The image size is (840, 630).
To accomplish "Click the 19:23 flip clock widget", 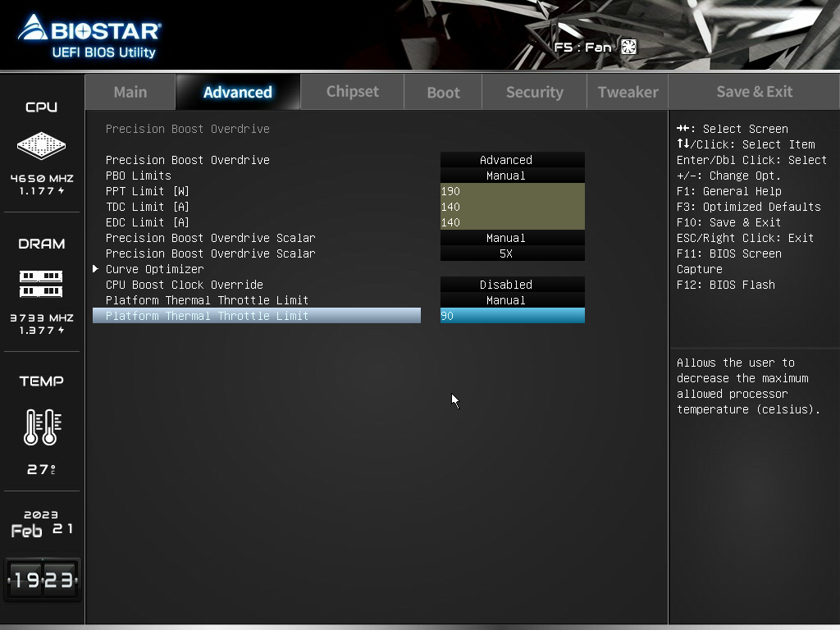I will click(43, 580).
